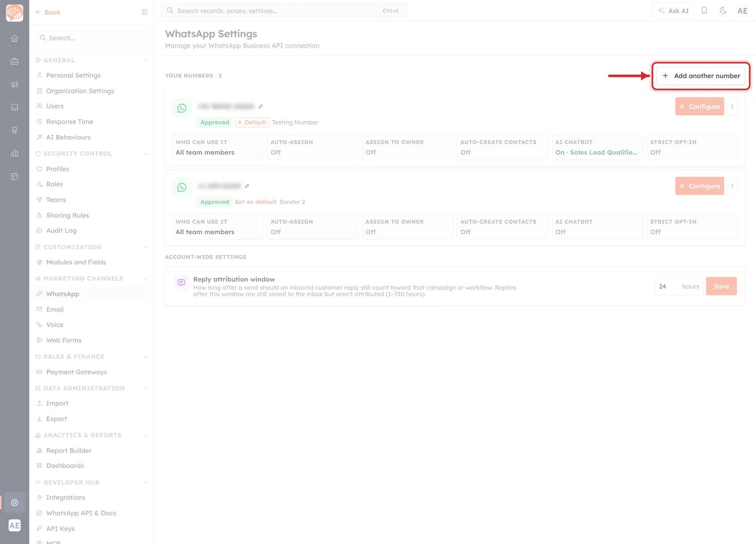Image resolution: width=756 pixels, height=544 pixels.
Task: Configure the Sender 2 number
Action: (x=700, y=186)
